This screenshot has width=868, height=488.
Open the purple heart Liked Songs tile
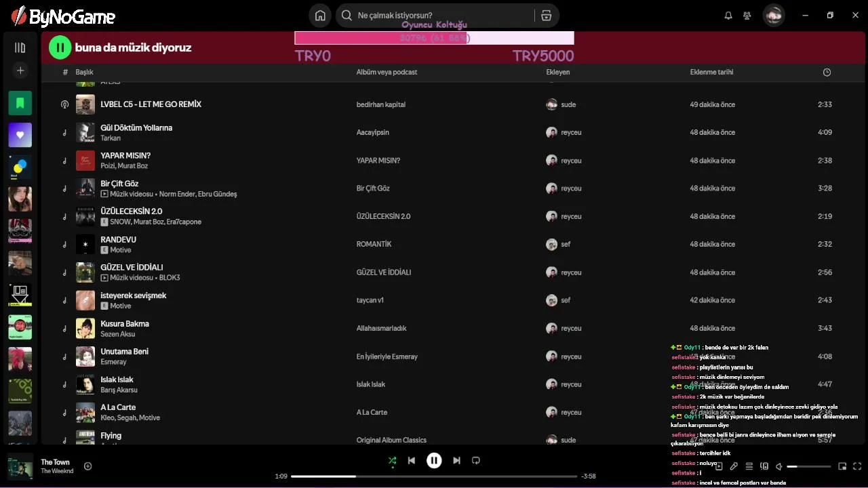[20, 135]
